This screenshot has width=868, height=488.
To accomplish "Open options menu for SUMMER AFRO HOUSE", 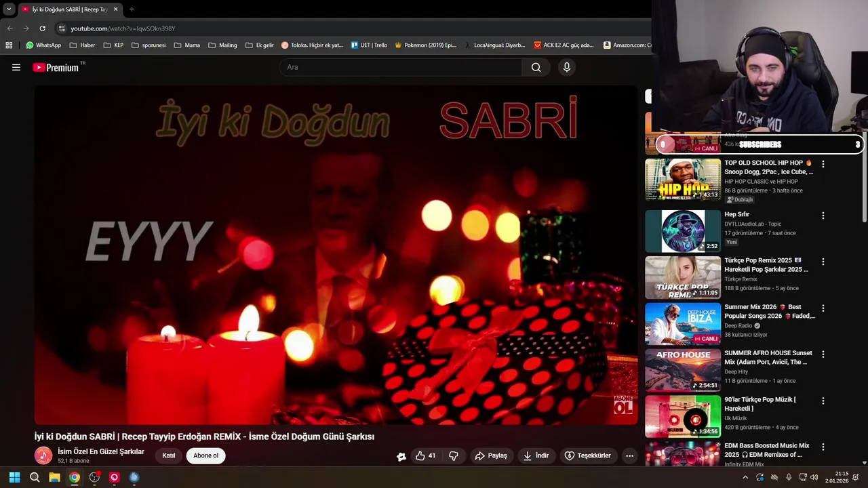I will 823,354.
